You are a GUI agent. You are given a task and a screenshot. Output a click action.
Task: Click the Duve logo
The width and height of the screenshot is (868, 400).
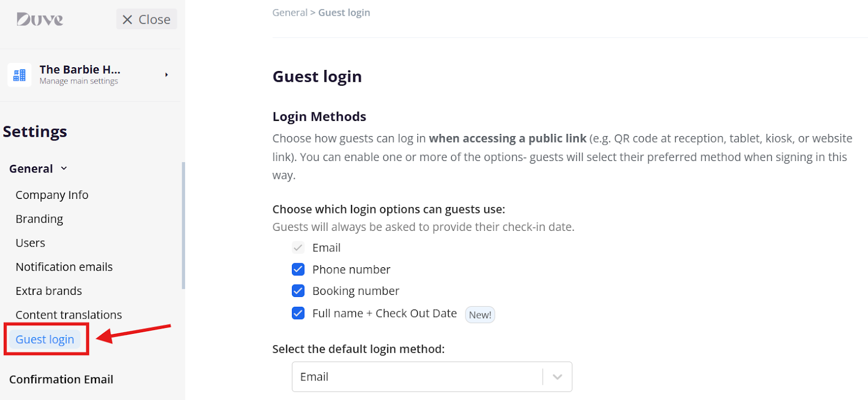click(40, 20)
